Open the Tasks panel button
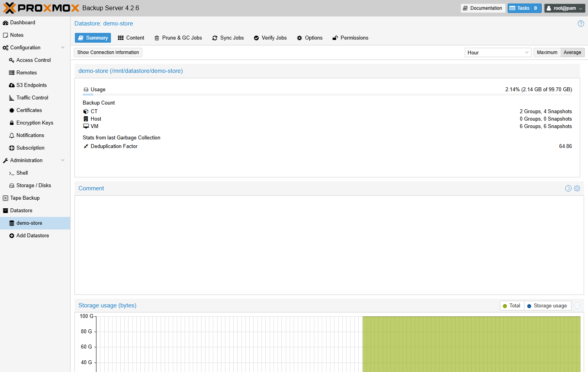The height and width of the screenshot is (372, 588). [524, 8]
